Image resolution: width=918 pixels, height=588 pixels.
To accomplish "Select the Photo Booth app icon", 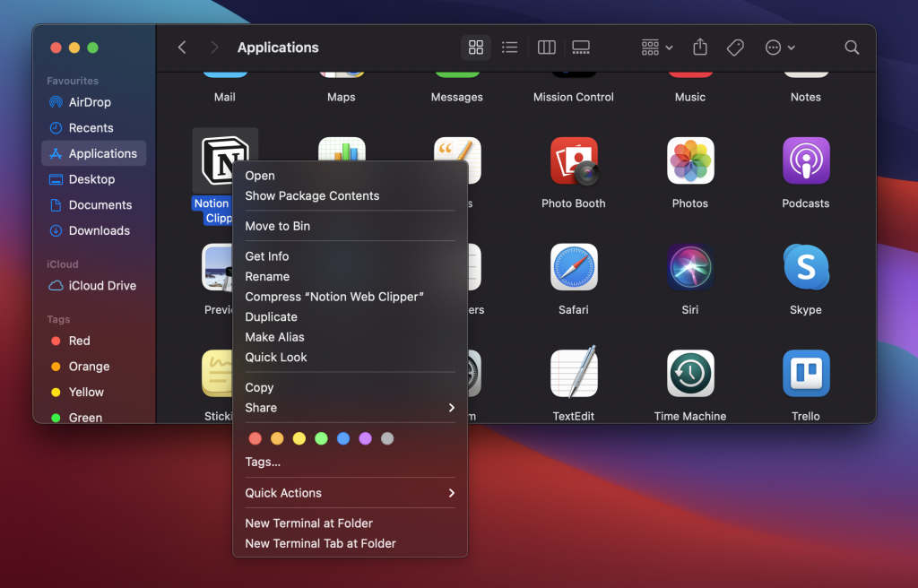I will coord(574,161).
